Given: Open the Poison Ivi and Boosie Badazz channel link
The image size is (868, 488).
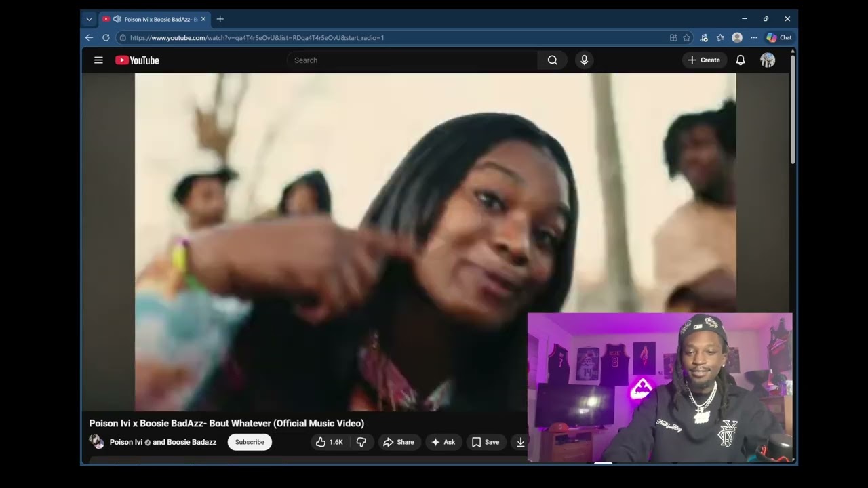Looking at the screenshot, I should (x=163, y=442).
